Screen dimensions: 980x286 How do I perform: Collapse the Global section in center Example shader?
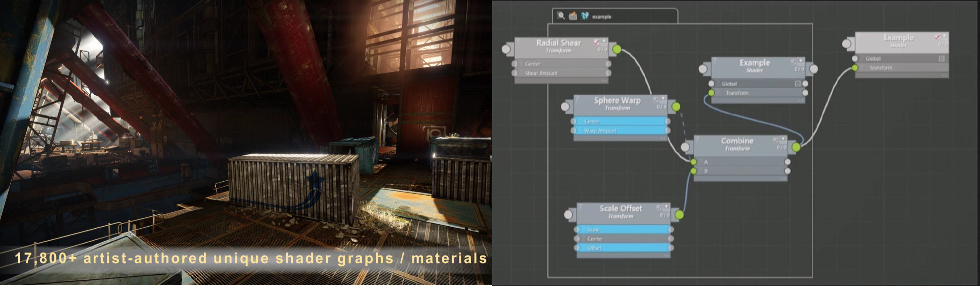tap(798, 84)
